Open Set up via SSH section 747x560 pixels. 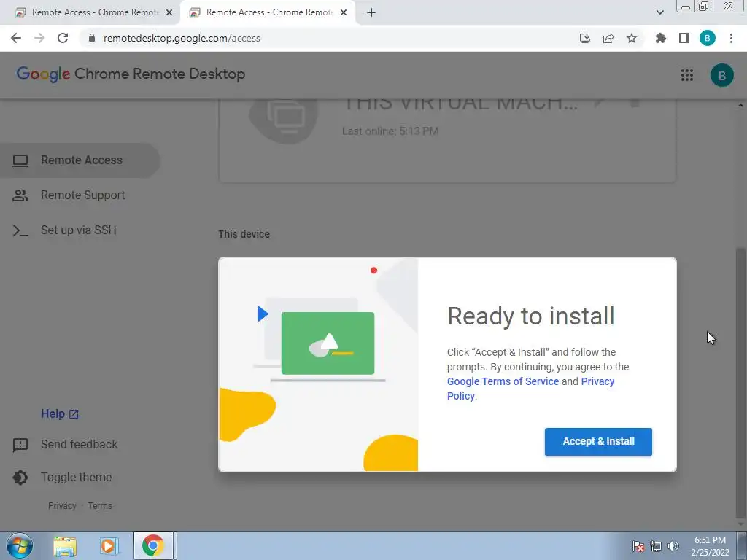coord(80,230)
